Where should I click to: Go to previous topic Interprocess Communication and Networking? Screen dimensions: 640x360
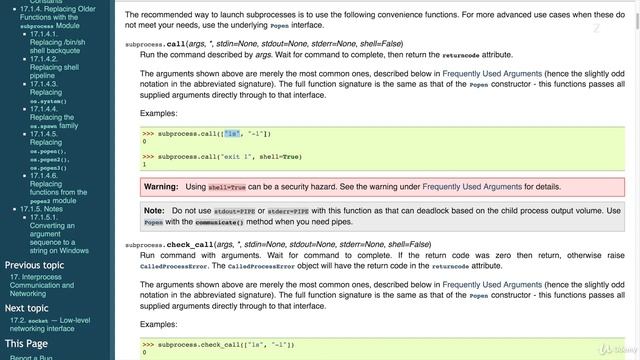(x=42, y=285)
